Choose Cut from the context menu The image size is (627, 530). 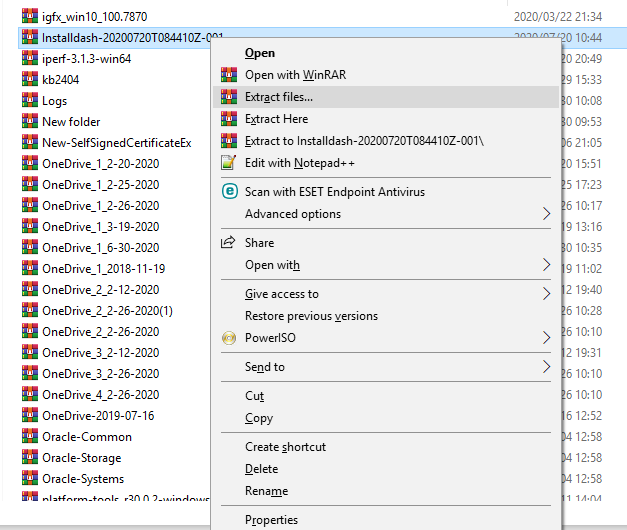(254, 396)
